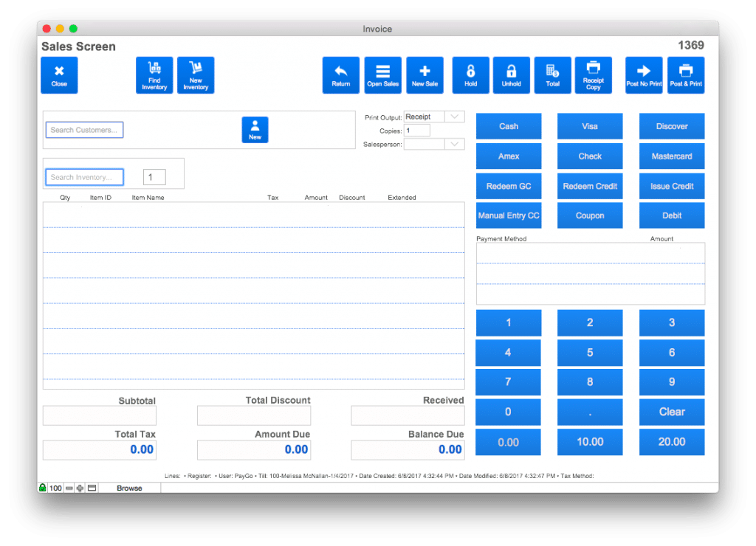Click the Return arrow icon
756x546 pixels.
pyautogui.click(x=340, y=75)
